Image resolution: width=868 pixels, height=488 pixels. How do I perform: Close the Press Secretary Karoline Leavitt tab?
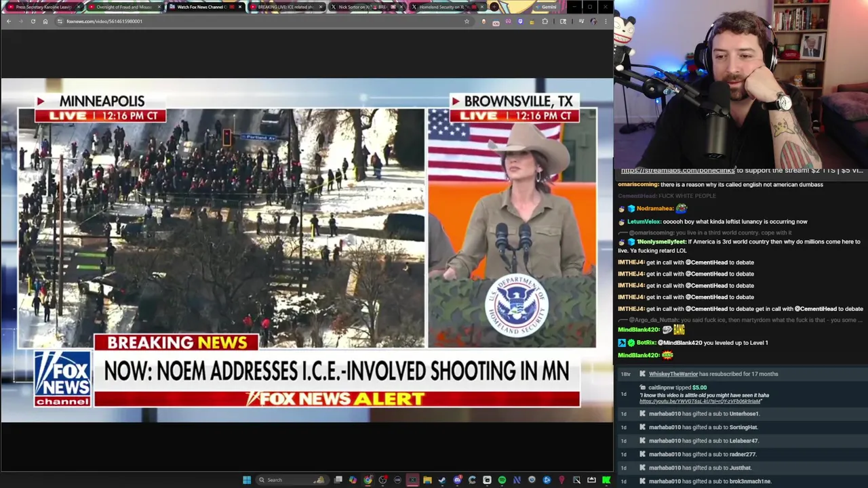(x=79, y=7)
